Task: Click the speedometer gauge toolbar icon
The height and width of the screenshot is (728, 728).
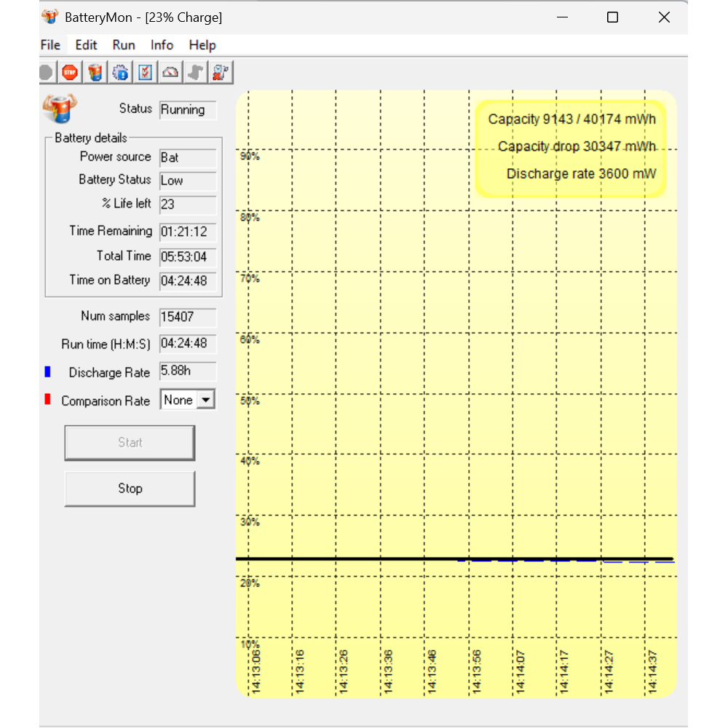Action: coord(170,72)
